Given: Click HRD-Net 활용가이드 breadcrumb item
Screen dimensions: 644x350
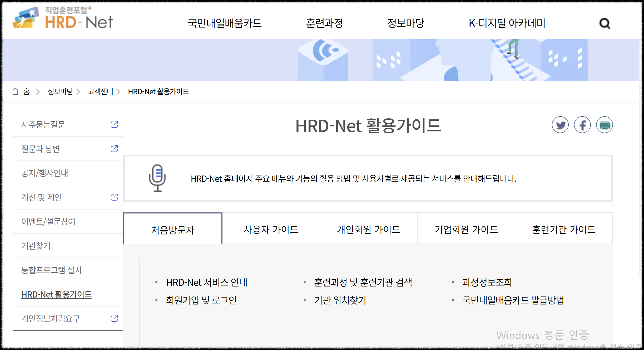Looking at the screenshot, I should coord(158,91).
